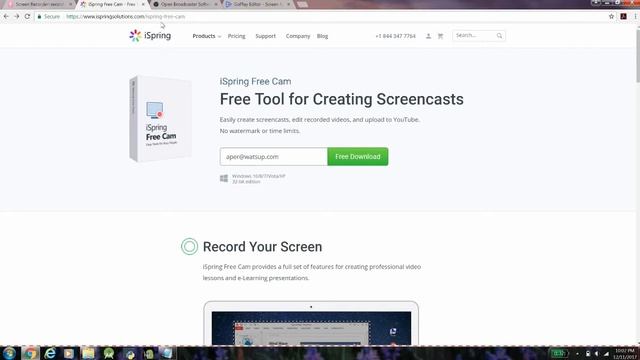Open a new browser tab
This screenshot has width=640, height=360.
click(302, 4)
